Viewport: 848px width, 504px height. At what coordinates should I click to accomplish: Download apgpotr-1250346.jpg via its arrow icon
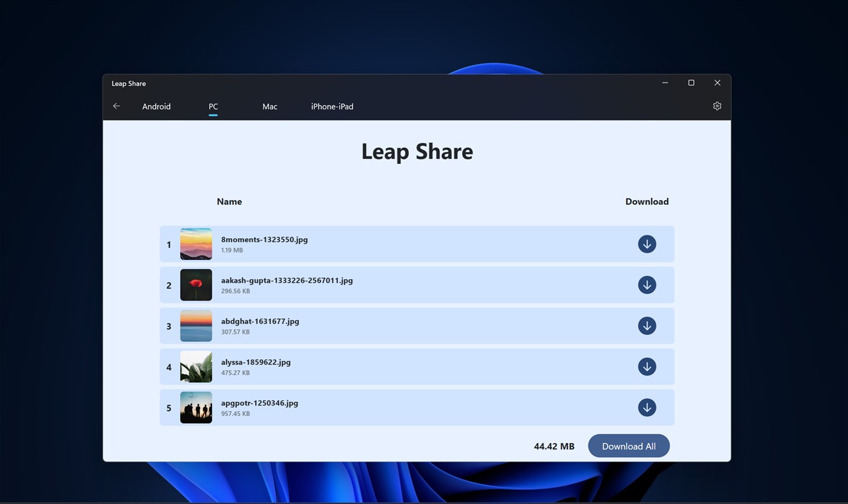pos(647,407)
